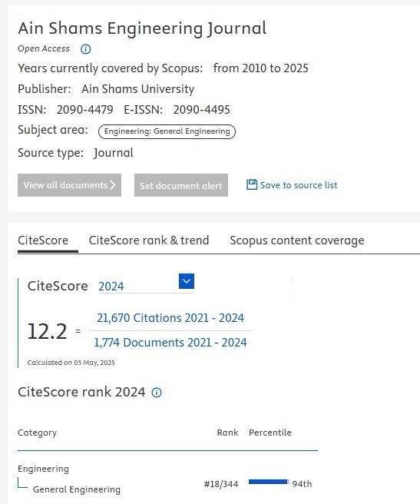
Task: Open the CiteScore rank 2024 info icon
Action: tap(157, 393)
